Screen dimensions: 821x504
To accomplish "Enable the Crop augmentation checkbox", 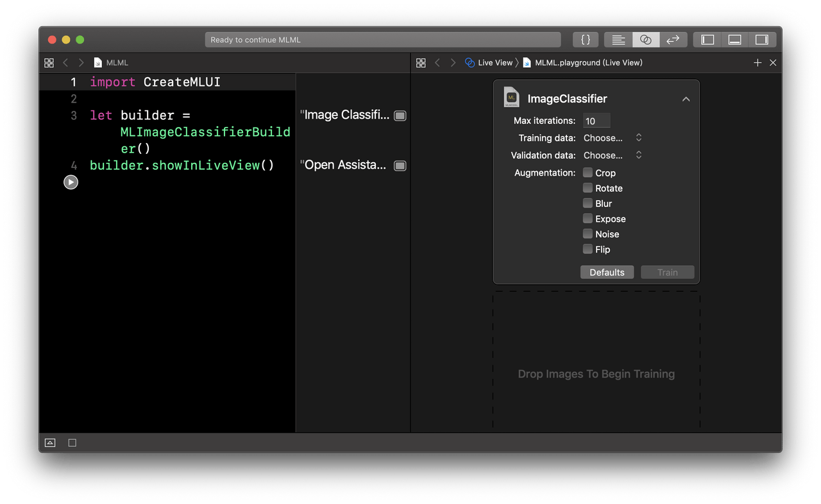I will (x=588, y=172).
